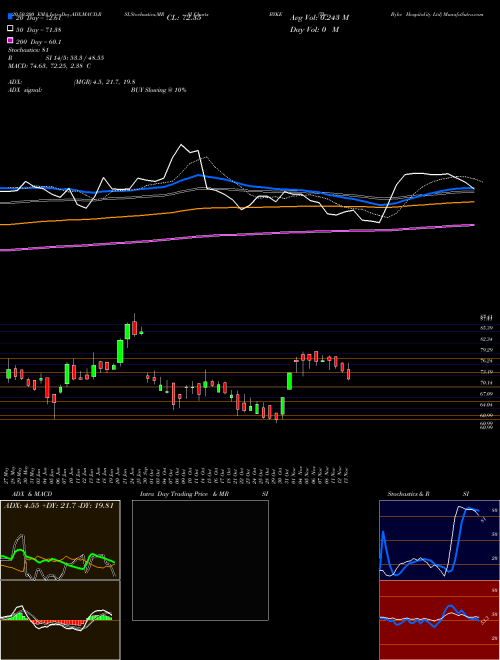The height and width of the screenshot is (660, 500).
Task: Click the MACD values readout line
Action: 50,66
